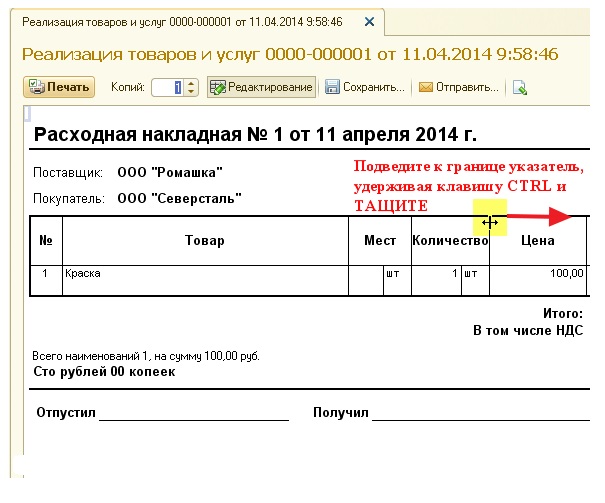The image size is (605, 503).
Task: Click the Покупатель: label
Action: (x=69, y=199)
